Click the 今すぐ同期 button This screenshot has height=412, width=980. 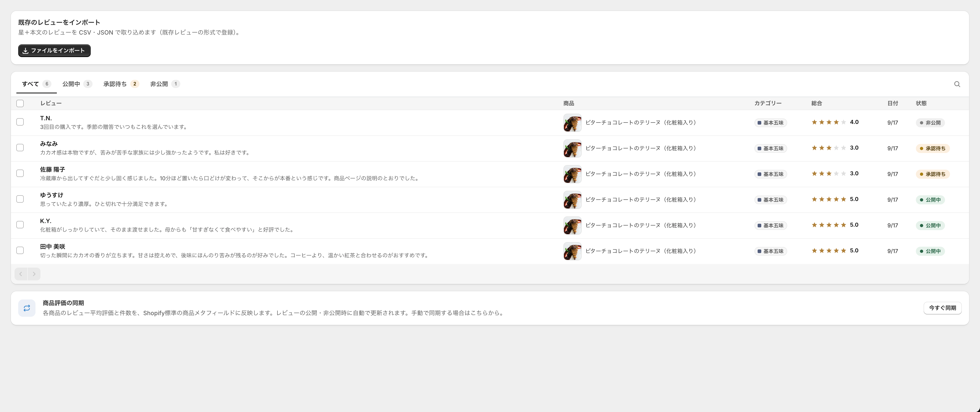(x=942, y=308)
